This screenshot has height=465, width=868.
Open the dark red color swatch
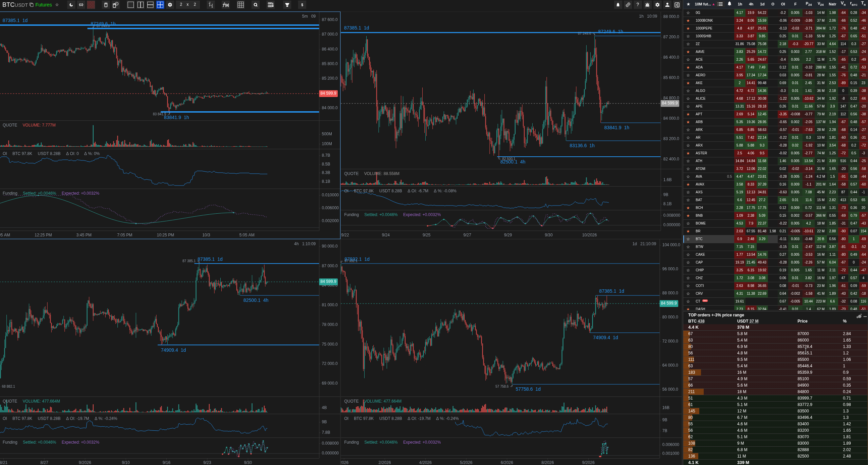tap(91, 5)
